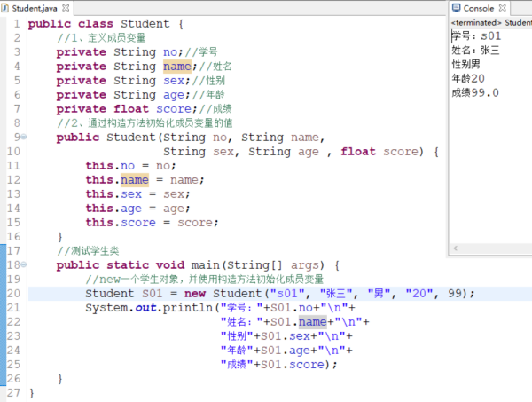532x402 pixels.
Task: Click the terminated Student label in Console
Action: 490,21
